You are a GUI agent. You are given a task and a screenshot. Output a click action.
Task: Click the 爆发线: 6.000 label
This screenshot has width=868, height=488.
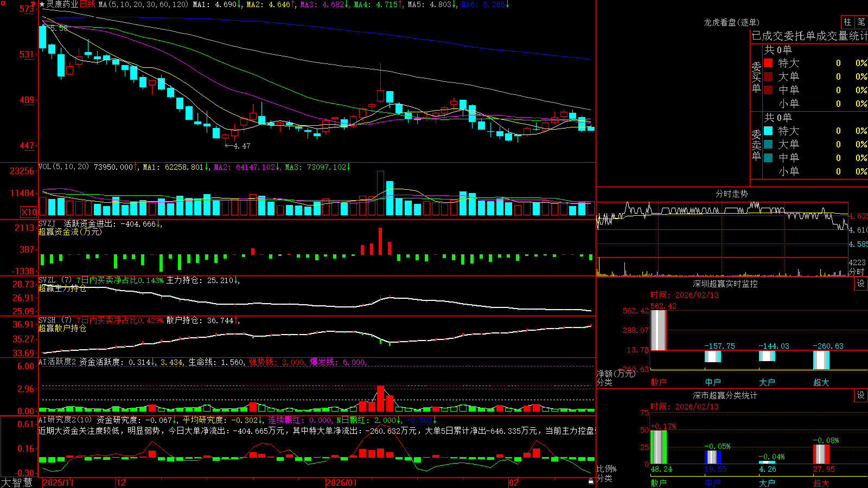(x=337, y=362)
